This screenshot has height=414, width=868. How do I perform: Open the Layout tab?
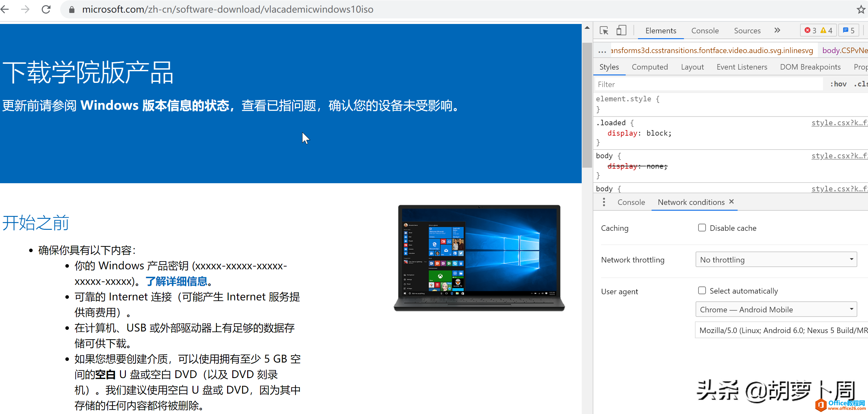(x=692, y=67)
